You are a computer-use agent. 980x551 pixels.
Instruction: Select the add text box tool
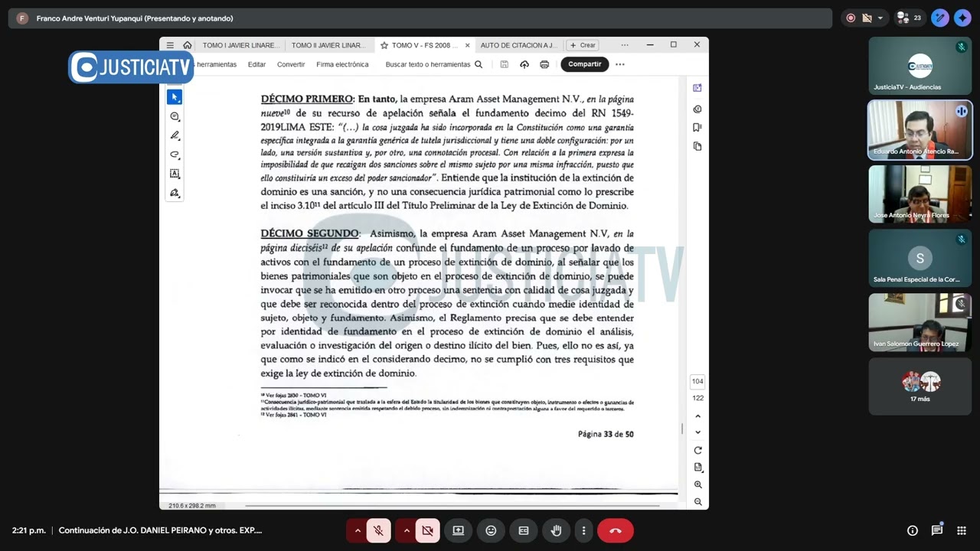[x=175, y=174]
